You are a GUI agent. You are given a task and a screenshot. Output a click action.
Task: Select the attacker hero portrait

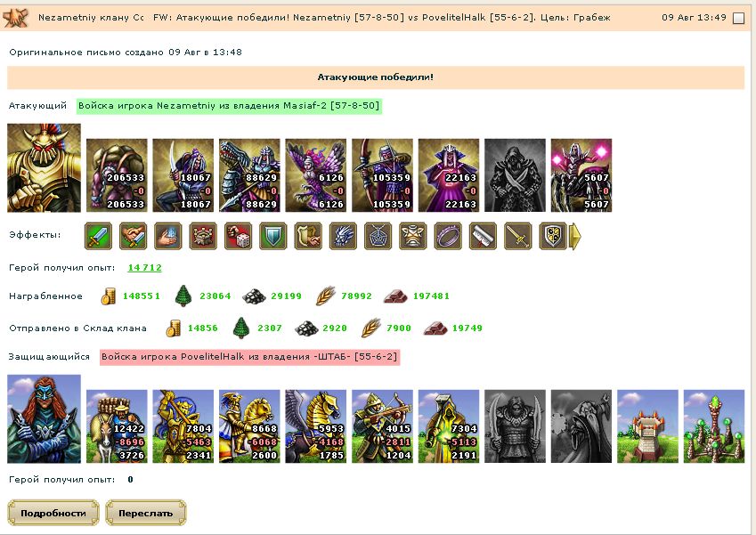[44, 167]
